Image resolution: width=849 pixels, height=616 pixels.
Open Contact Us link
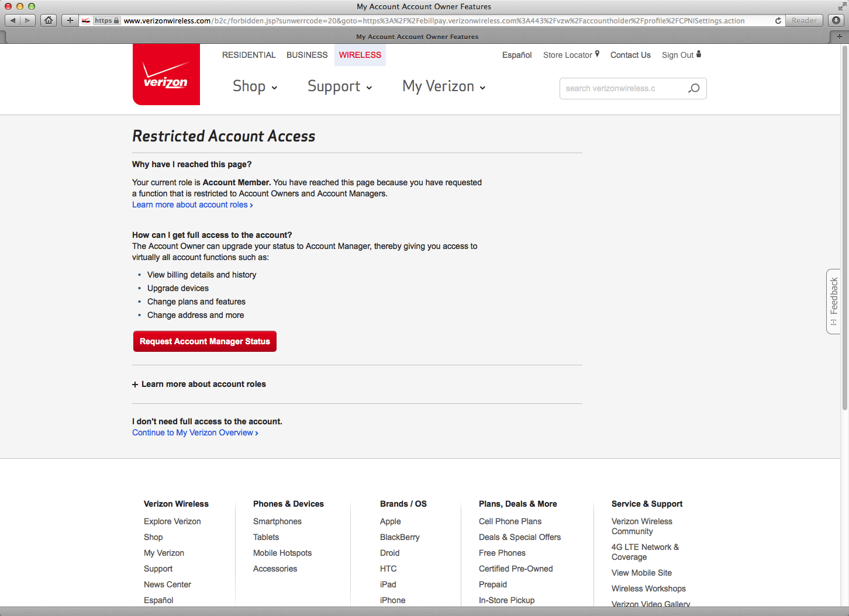click(x=630, y=55)
